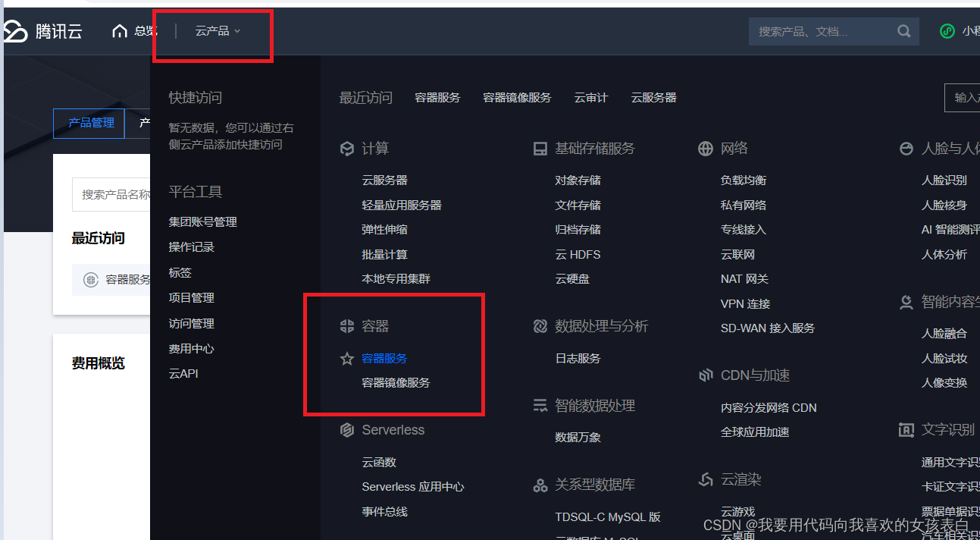Open 归档存储 product
The height and width of the screenshot is (540, 980).
pos(578,230)
